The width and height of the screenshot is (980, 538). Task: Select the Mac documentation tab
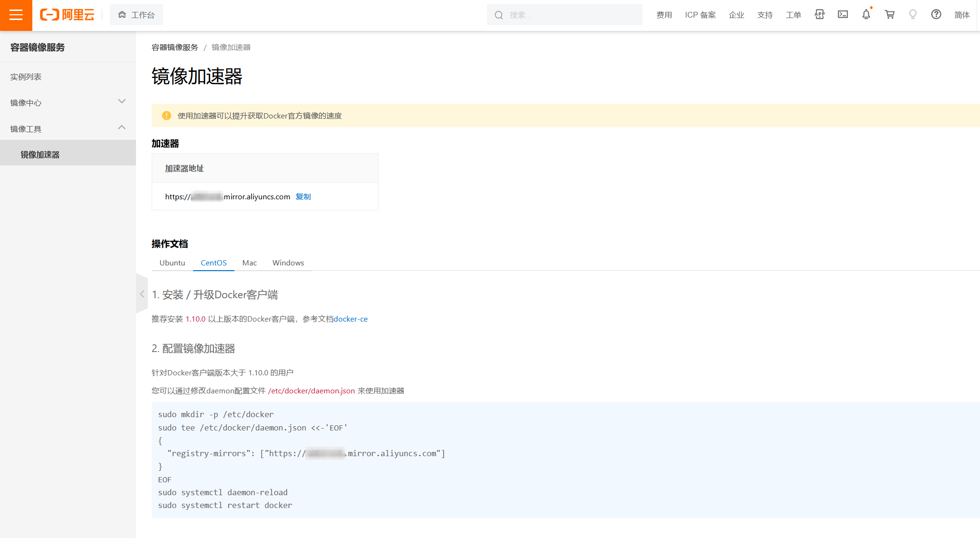tap(249, 263)
